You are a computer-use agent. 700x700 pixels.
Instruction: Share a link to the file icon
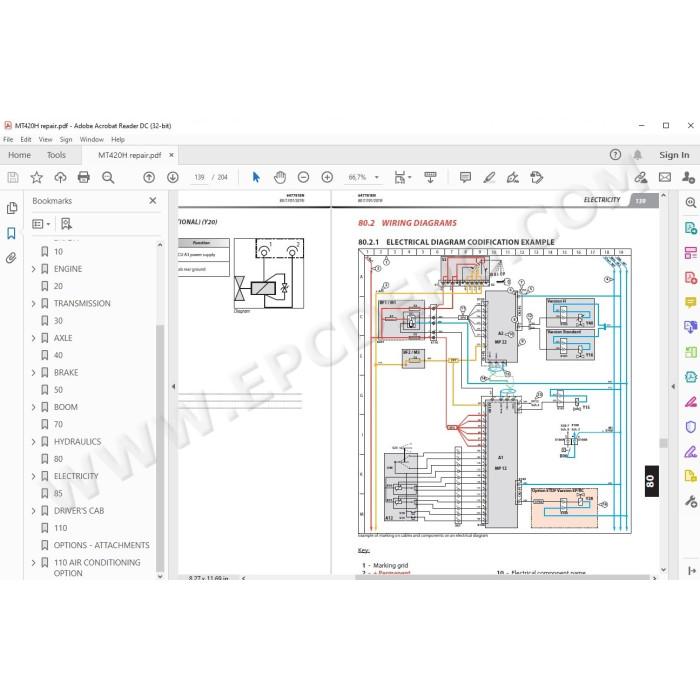tap(641, 177)
